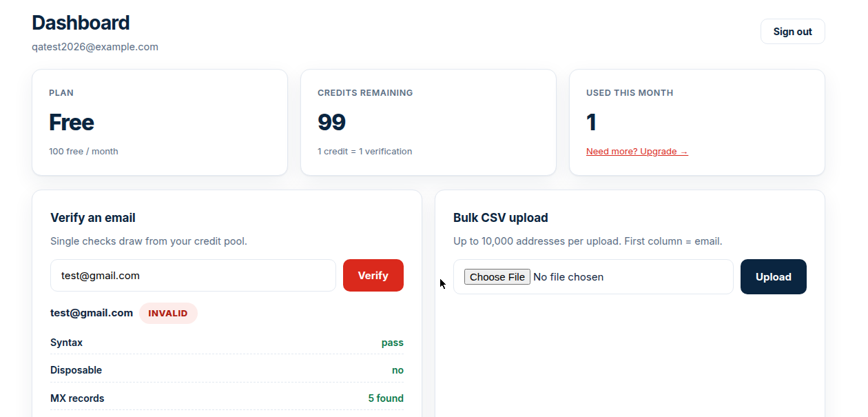Viewport: 868px width, 417px height.
Task: Click the 1 credit = 1 verification note
Action: click(364, 152)
